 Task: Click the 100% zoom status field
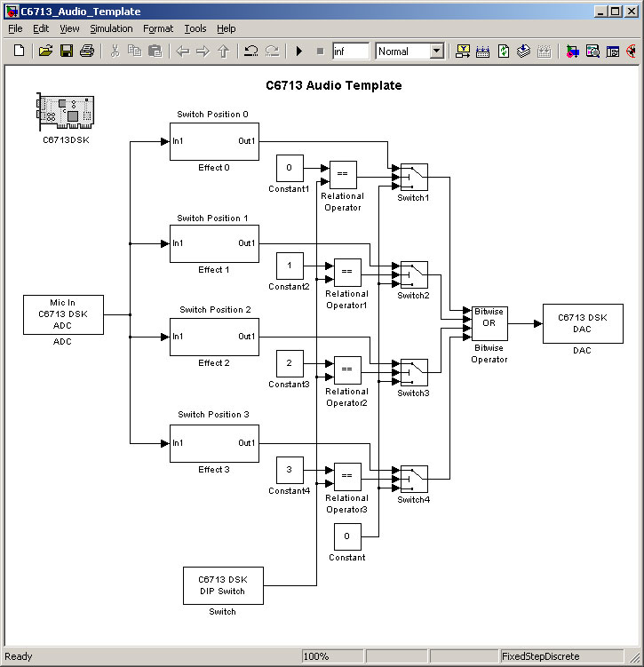332,656
